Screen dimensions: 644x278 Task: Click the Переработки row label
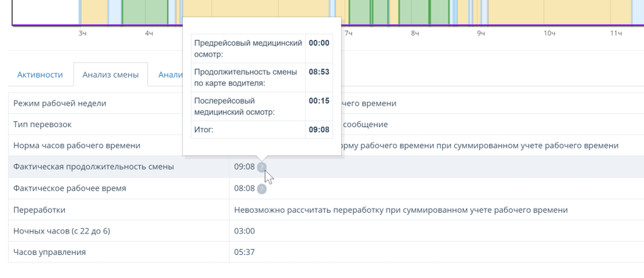click(x=39, y=210)
